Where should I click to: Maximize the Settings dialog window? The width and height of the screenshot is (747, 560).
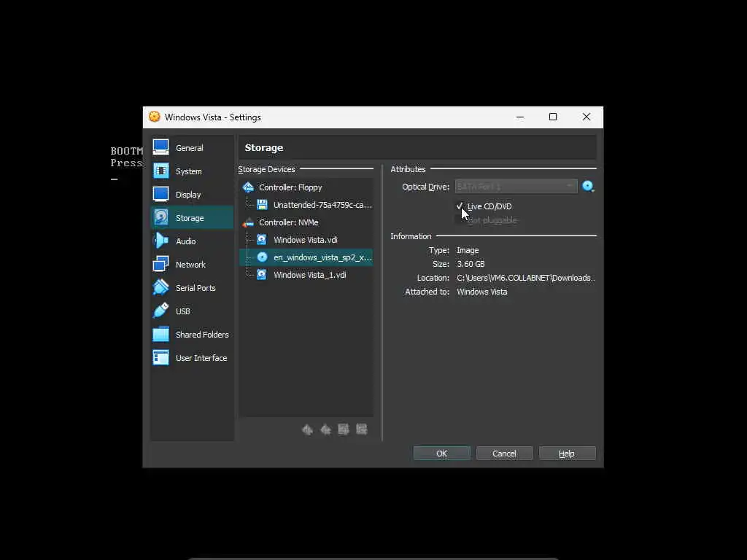(x=553, y=117)
